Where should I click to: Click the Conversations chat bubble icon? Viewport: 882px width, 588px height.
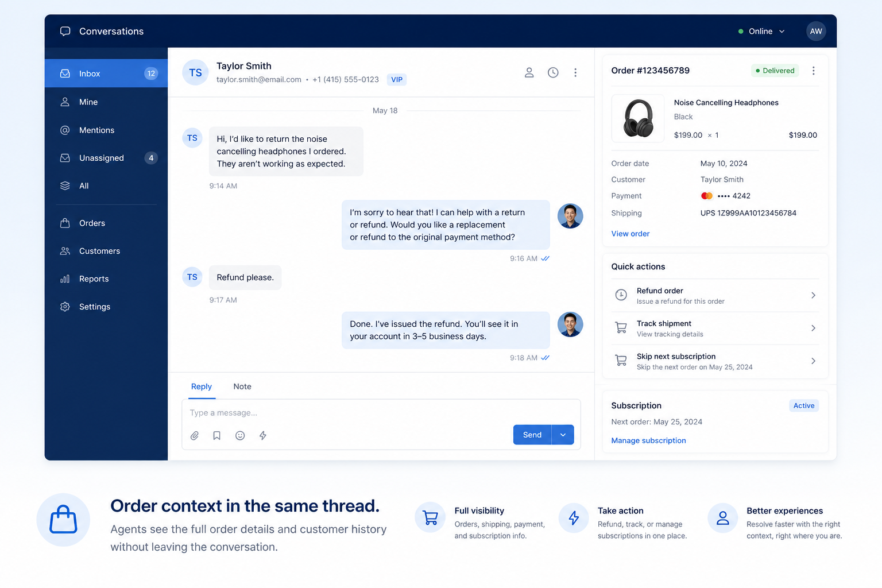tap(65, 31)
